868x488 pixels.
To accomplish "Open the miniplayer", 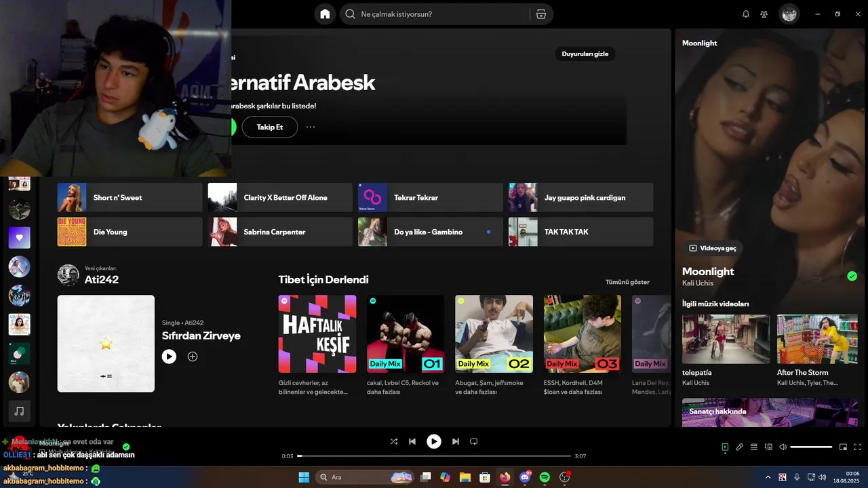I will [844, 447].
